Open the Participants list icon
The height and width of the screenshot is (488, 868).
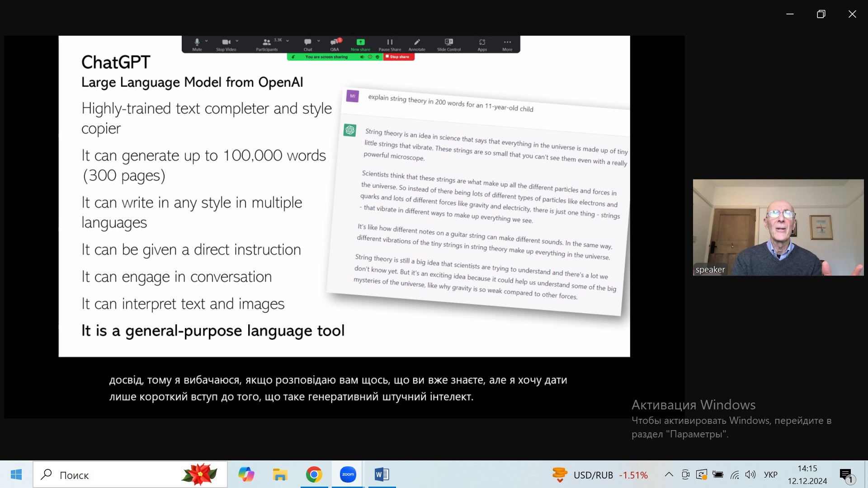267,42
